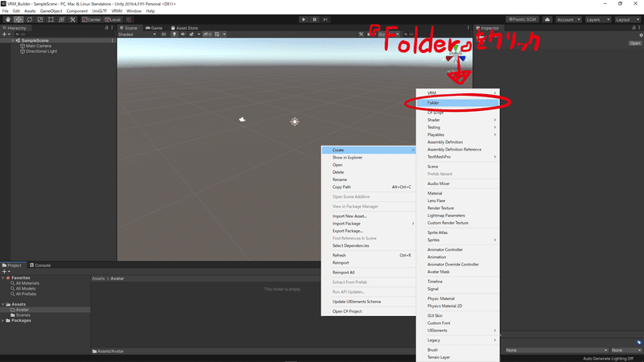Screen dimensions: 644x362
Task: Open Shaded draw mode dropdown
Action: 137,35
